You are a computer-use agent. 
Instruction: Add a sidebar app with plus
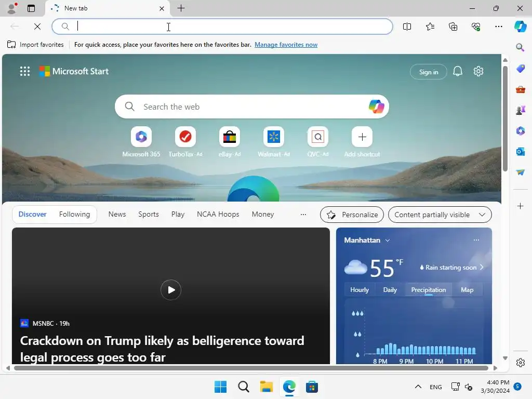520,206
